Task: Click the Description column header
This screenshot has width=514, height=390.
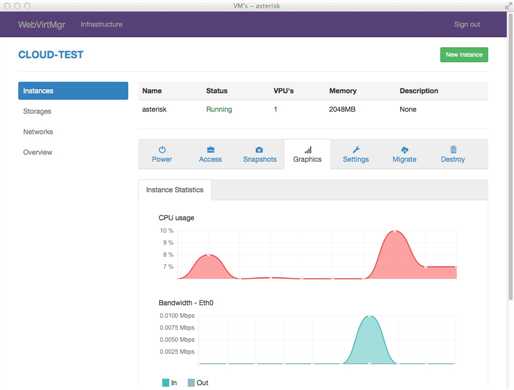Action: pos(419,91)
